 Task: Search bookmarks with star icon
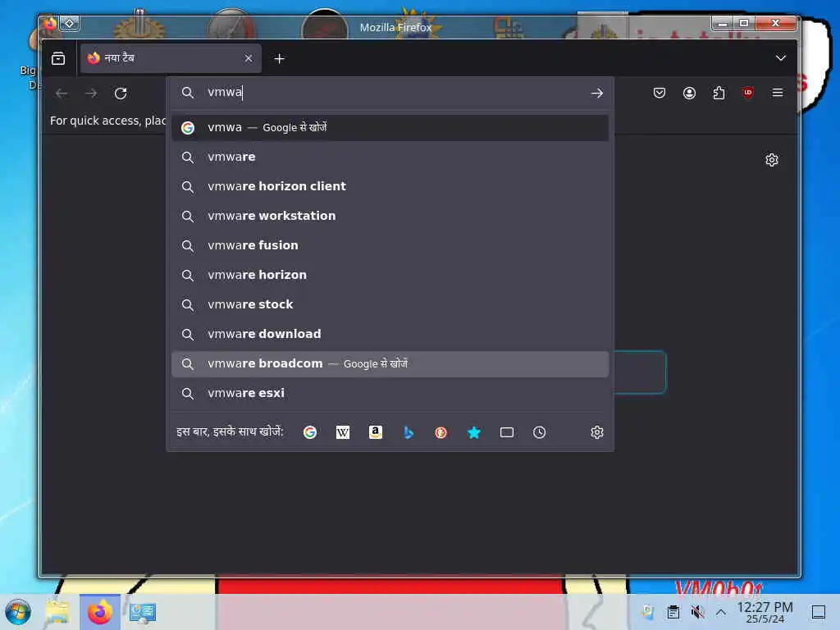[x=473, y=432]
